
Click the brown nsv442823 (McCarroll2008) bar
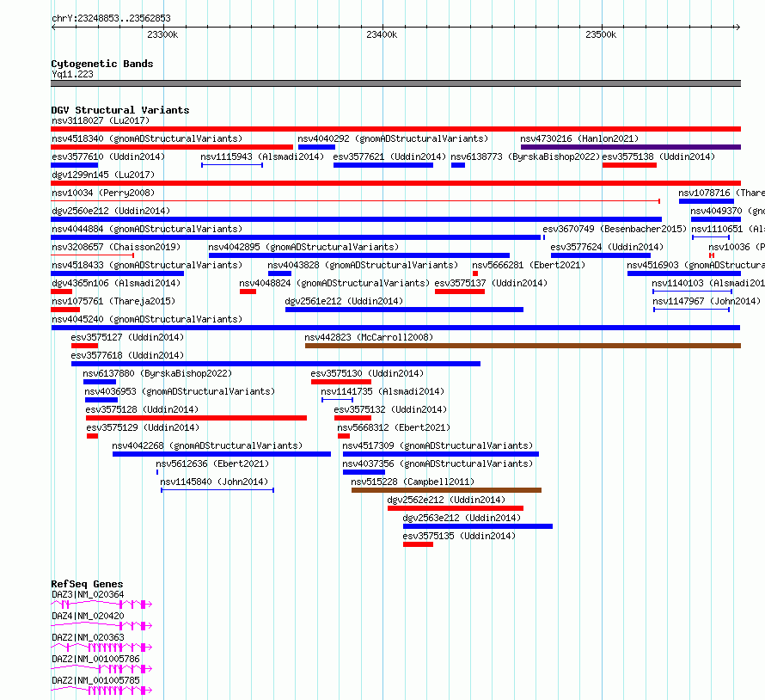523,346
